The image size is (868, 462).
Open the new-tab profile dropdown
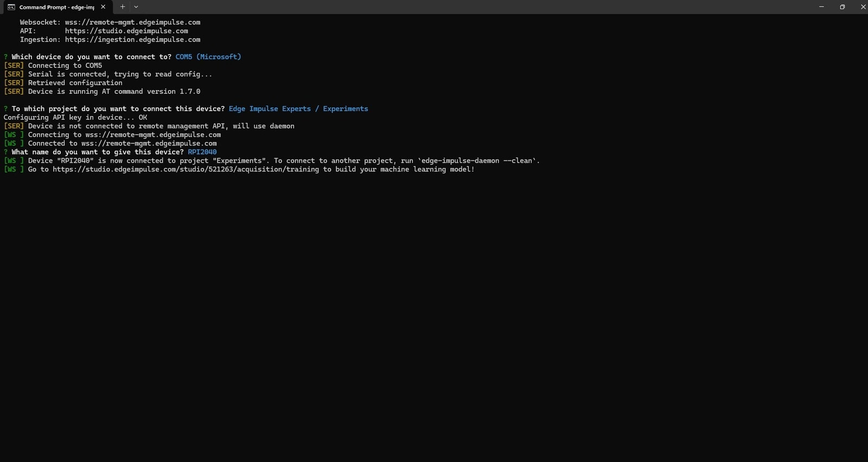pyautogui.click(x=136, y=7)
